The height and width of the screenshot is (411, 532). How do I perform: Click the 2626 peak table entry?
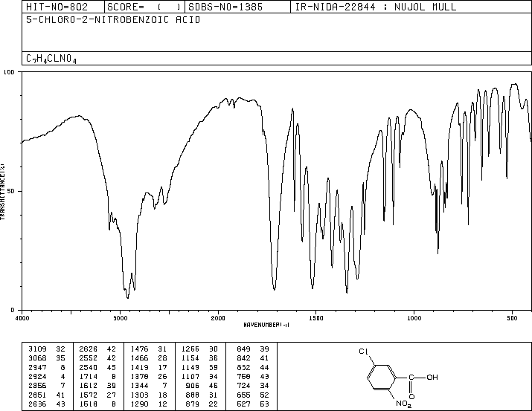(x=89, y=349)
